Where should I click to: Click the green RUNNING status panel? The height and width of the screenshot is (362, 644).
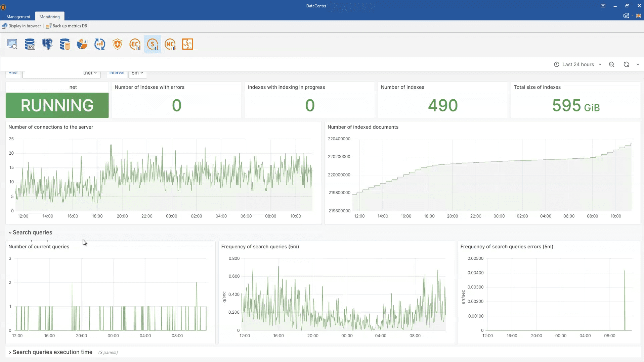(57, 105)
